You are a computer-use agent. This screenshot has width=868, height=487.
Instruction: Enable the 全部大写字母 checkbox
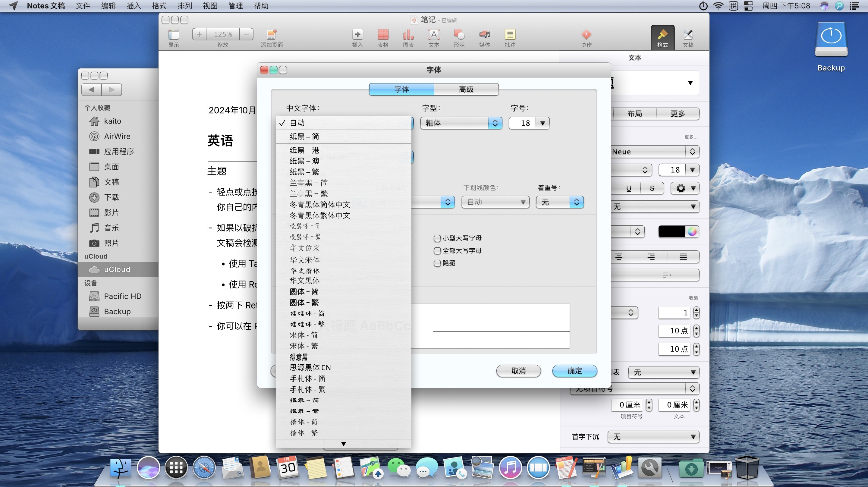pyautogui.click(x=437, y=251)
